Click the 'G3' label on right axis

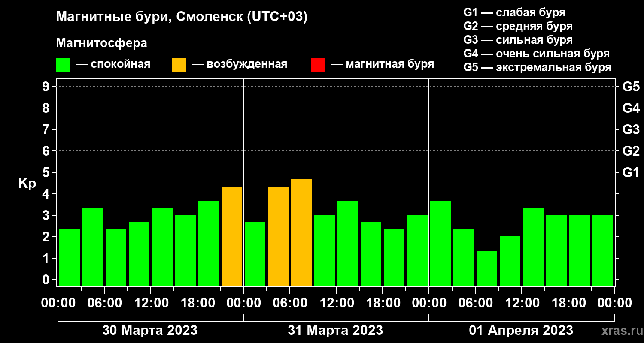tap(631, 130)
